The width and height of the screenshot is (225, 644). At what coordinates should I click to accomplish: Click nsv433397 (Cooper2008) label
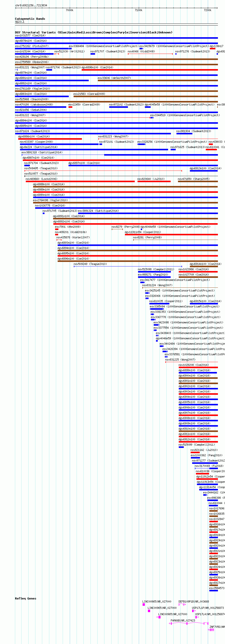pos(36,142)
